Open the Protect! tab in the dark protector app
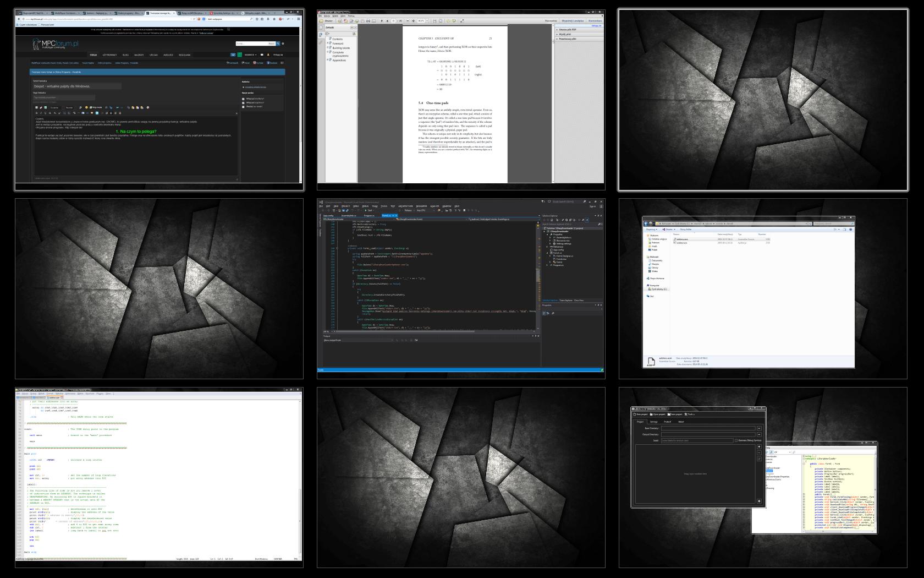This screenshot has width=924, height=578. 667,422
